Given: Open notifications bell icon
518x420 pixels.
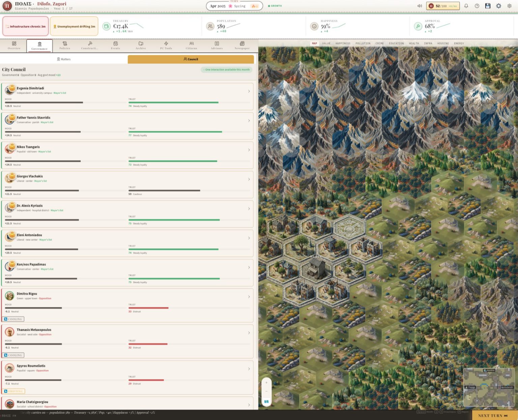Looking at the screenshot, I should 466,6.
